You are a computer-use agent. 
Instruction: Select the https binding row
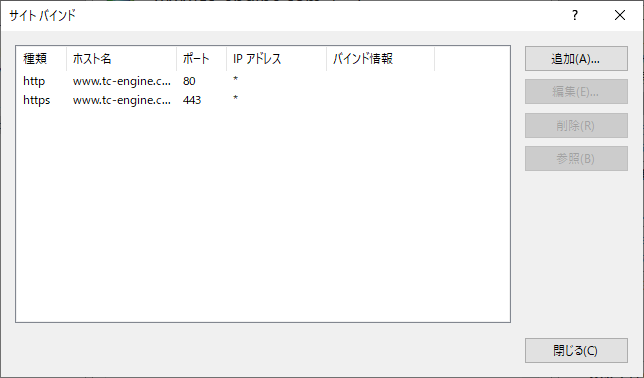pos(263,100)
